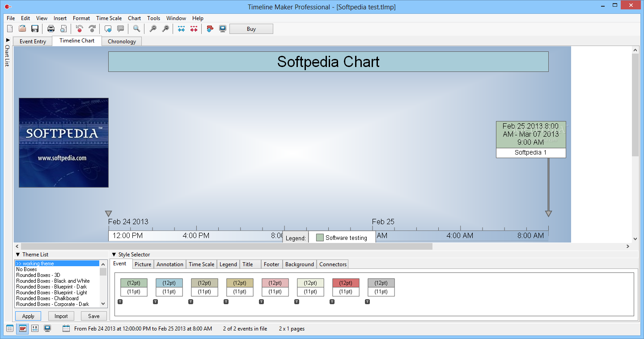Click the Open file folder icon
This screenshot has height=339, width=644.
[x=22, y=29]
